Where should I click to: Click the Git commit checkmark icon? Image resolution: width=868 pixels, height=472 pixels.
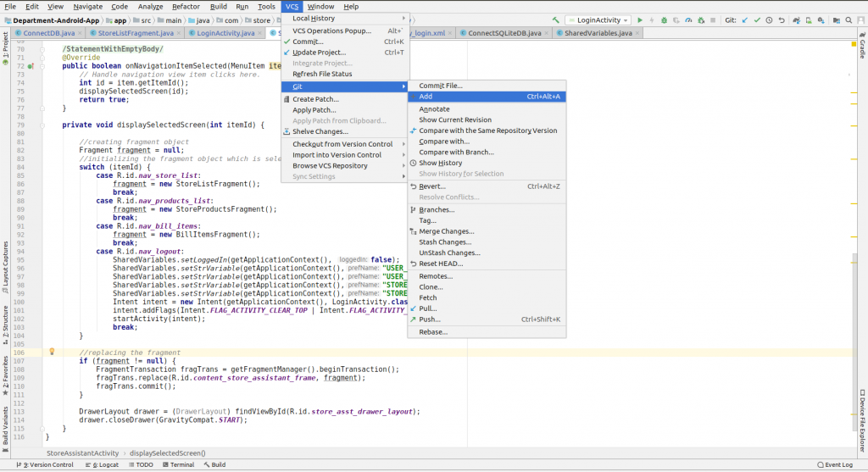coord(757,20)
